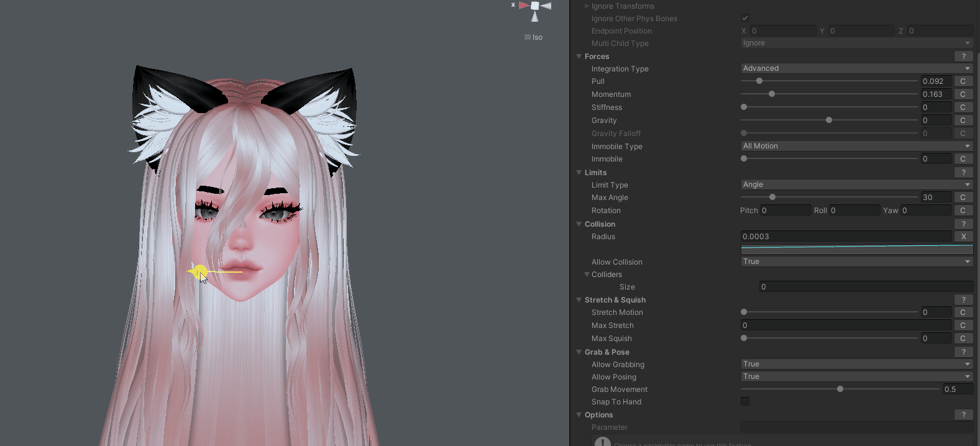The image size is (980, 446).
Task: Click the Grab Movement slider handle
Action: tap(840, 389)
